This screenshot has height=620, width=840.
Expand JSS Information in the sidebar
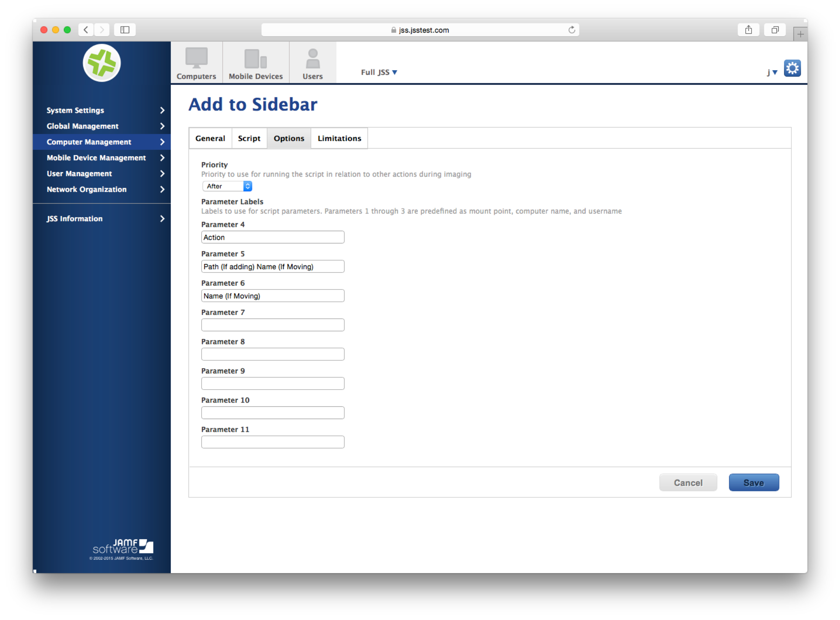tap(102, 218)
